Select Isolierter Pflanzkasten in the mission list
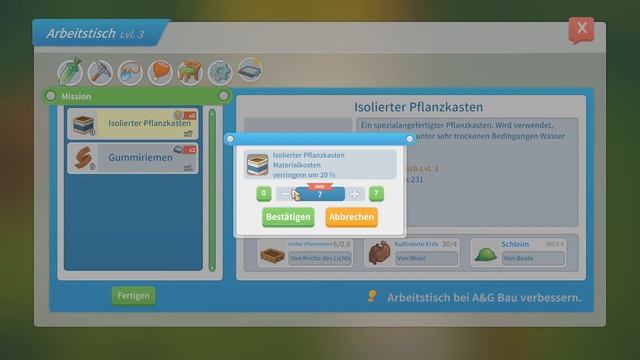Screen dimensions: 640x360 [x=133, y=124]
